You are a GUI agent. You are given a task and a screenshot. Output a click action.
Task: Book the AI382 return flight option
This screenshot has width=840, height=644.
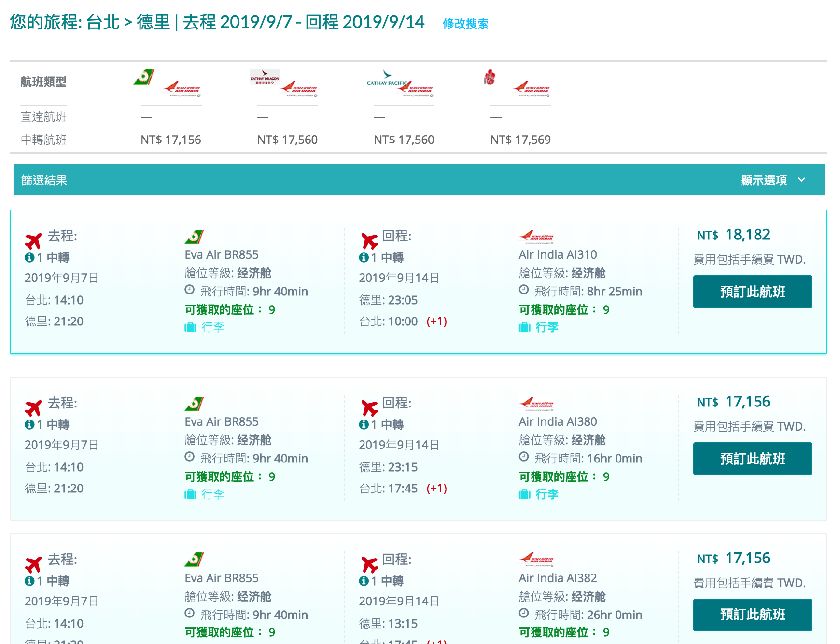click(x=752, y=615)
